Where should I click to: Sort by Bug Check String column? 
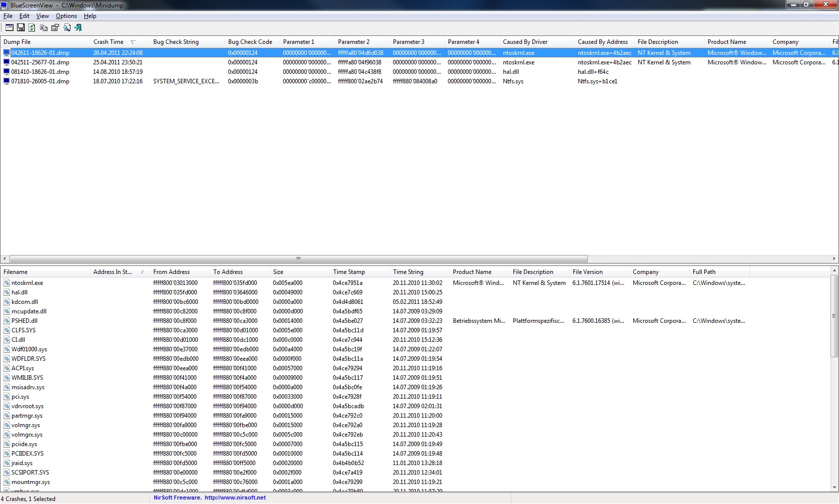(x=187, y=42)
